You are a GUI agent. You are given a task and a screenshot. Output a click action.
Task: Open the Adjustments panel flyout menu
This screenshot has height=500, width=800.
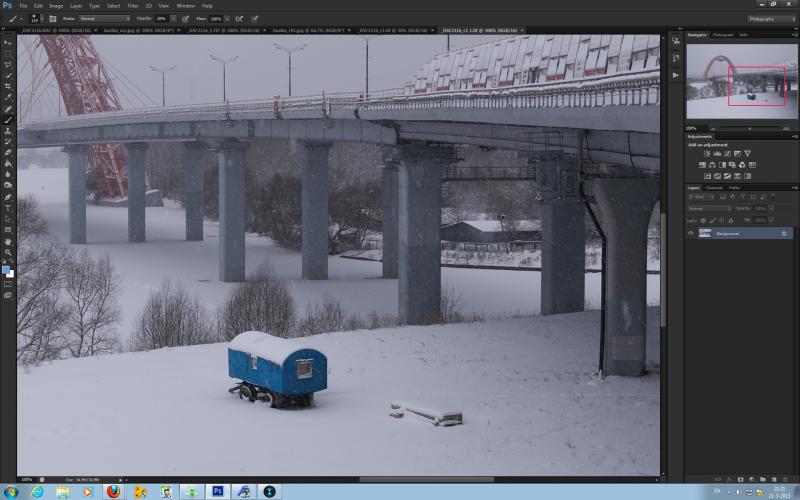[794, 137]
